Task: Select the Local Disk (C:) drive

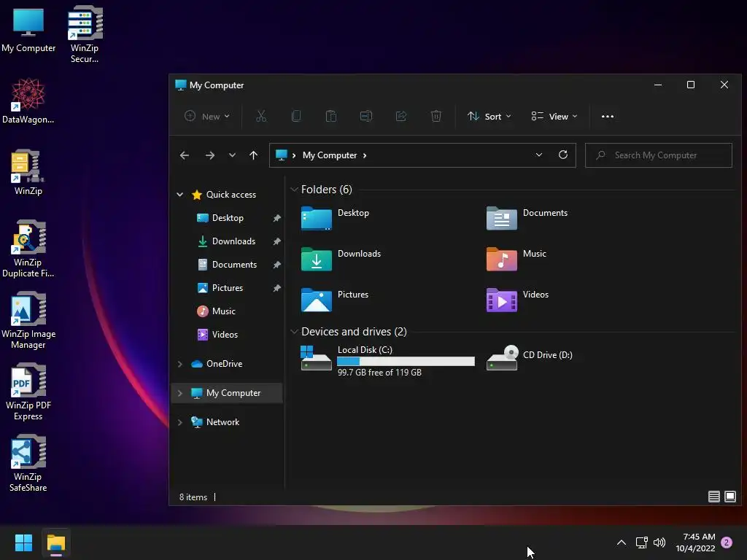Action: (388, 360)
